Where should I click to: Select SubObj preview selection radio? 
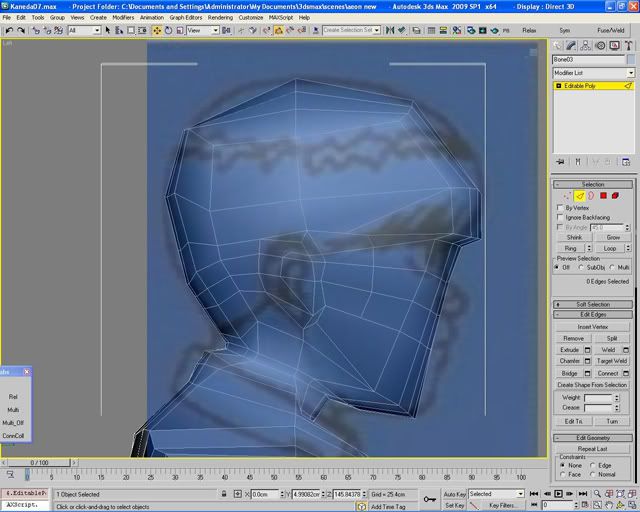[582, 267]
